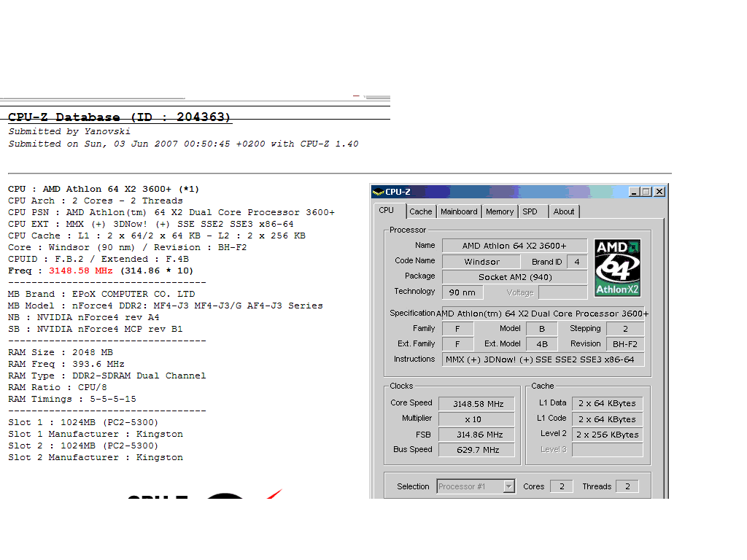Click the 'RAM Type : DDR2-SDRAM Dual Channel' line

tap(107, 376)
